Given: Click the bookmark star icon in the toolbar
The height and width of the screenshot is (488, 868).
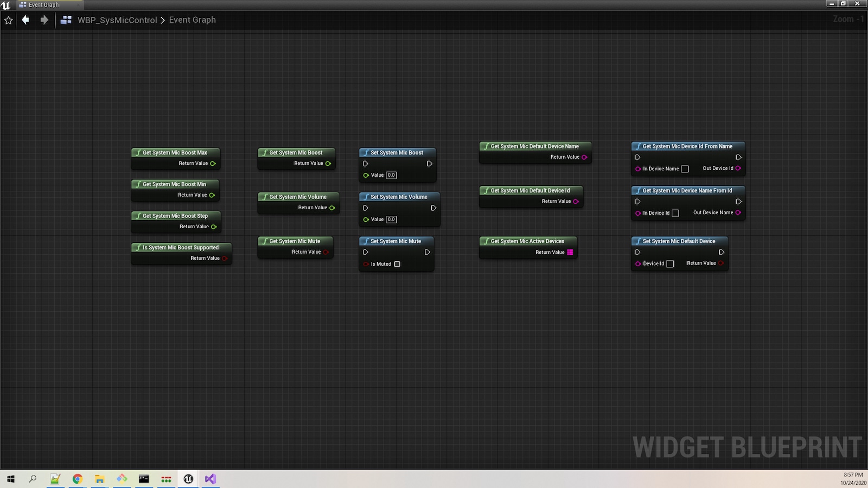Looking at the screenshot, I should coord(8,20).
